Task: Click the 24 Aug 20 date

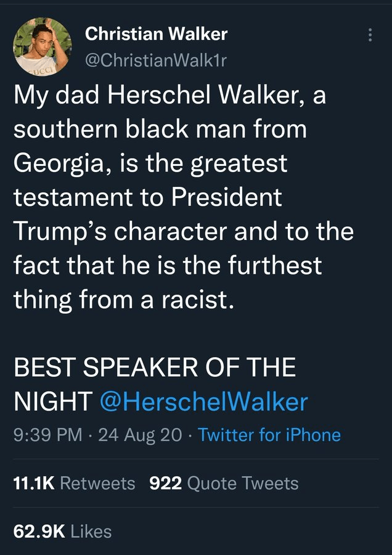Action: 140,435
